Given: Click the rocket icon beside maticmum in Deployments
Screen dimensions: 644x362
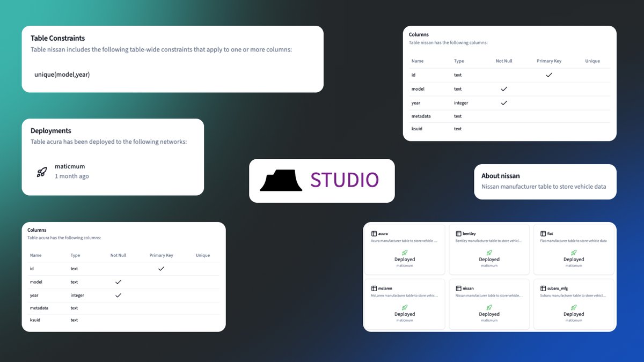Looking at the screenshot, I should 42,172.
